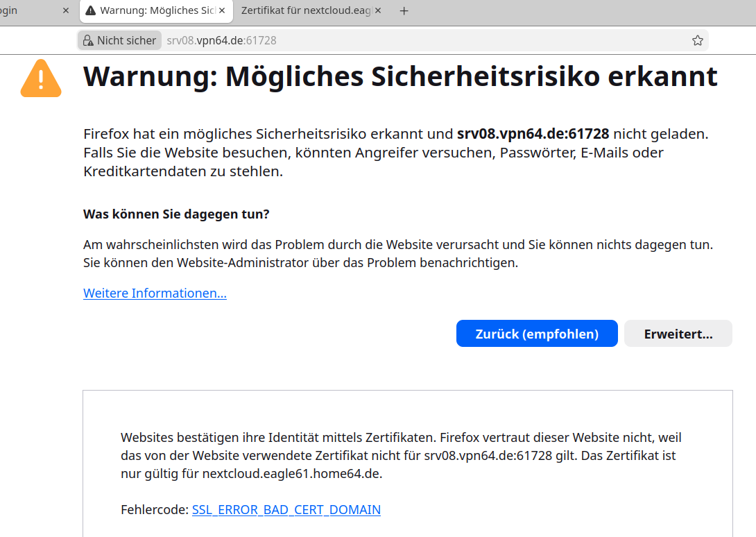Switch to the 'Zertifikat für nextcloud.eagle' tab
This screenshot has height=537, width=756.
tap(305, 11)
